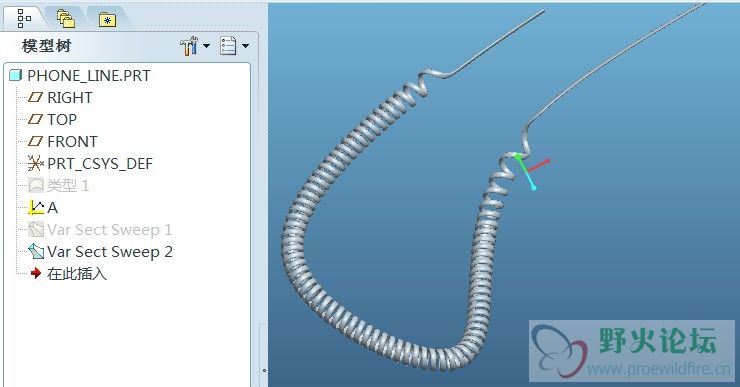Screen dimensions: 740x387
Task: Expand the display options dropdown arrow
Action: click(x=245, y=46)
